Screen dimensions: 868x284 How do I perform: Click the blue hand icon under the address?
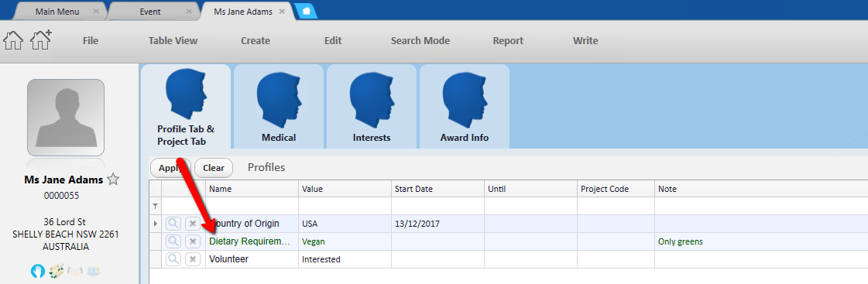point(38,272)
